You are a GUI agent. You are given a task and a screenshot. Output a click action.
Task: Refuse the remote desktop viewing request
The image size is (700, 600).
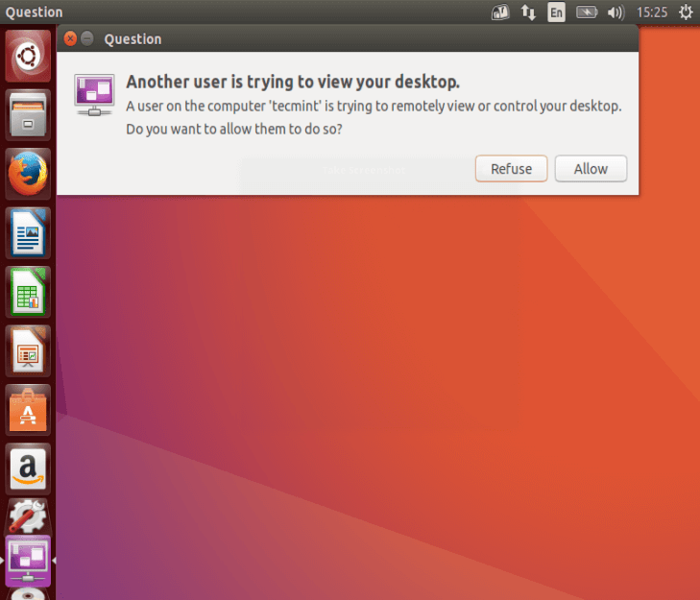click(511, 169)
